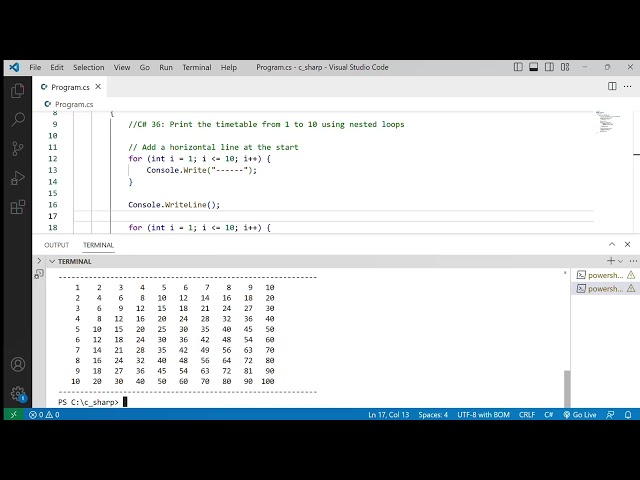
Task: Click Console.WriteLine(); on line 16
Action: [174, 205]
